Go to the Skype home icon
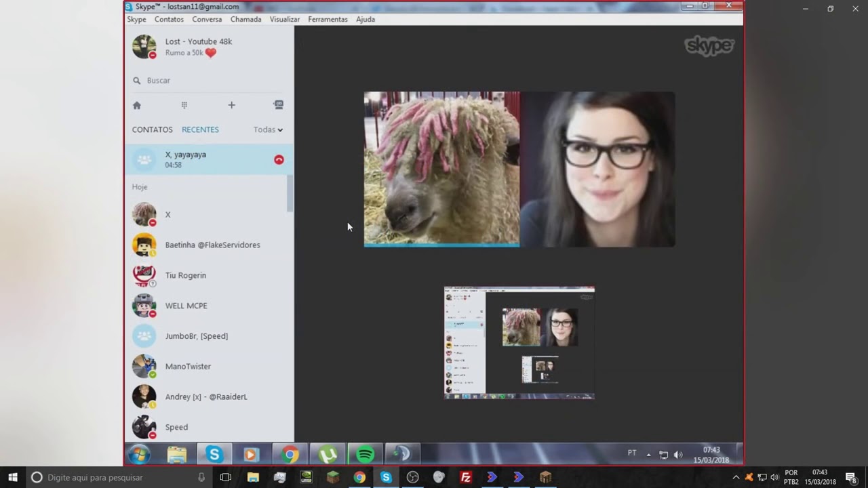Screen dimensions: 868x488 click(137, 105)
